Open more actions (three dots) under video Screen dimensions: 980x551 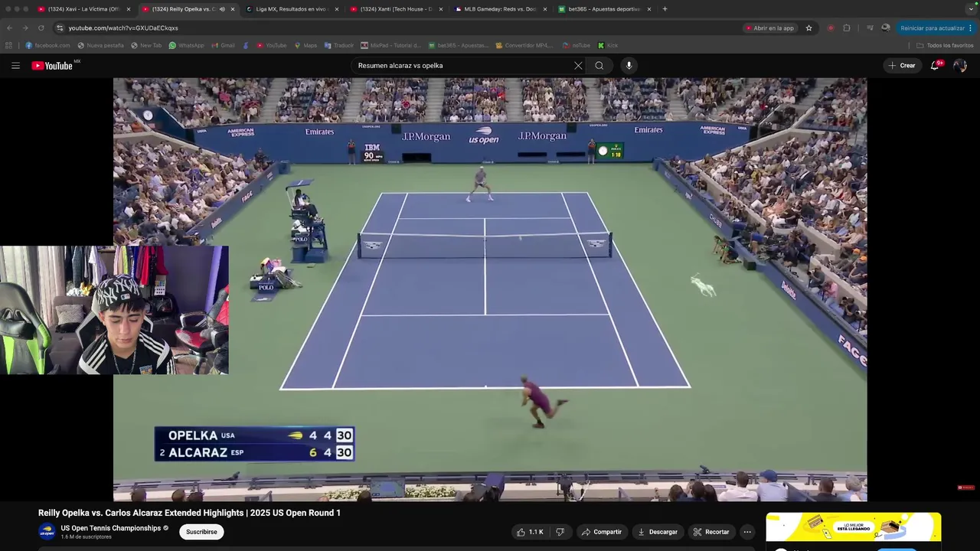(747, 532)
